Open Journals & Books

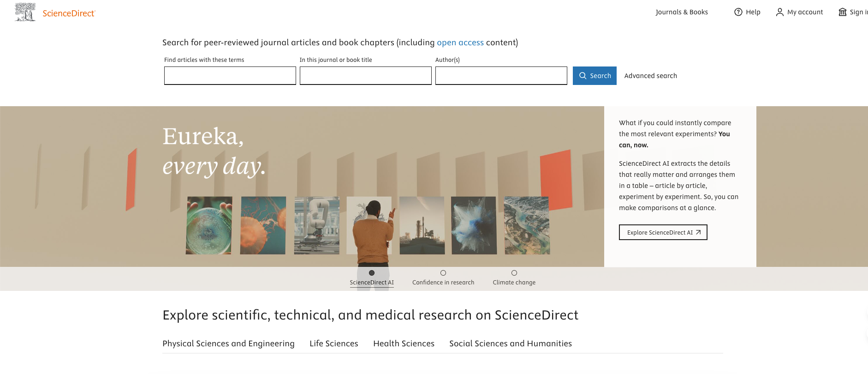click(682, 12)
